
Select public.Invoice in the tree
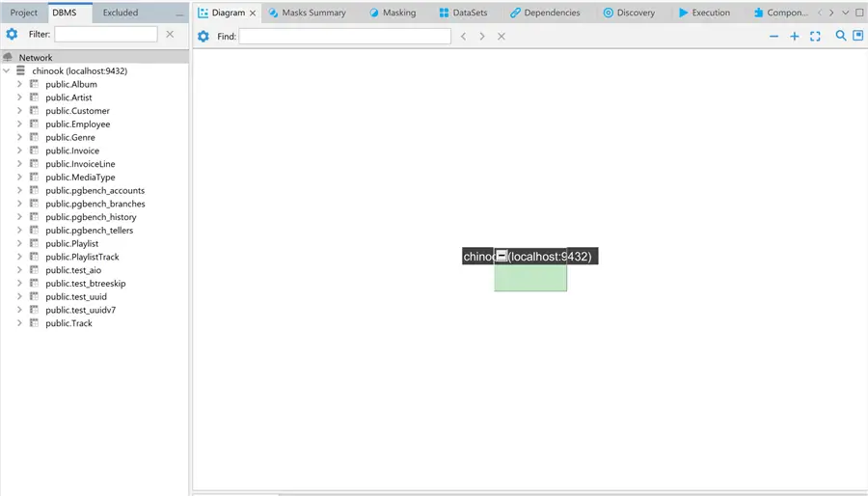pos(72,151)
